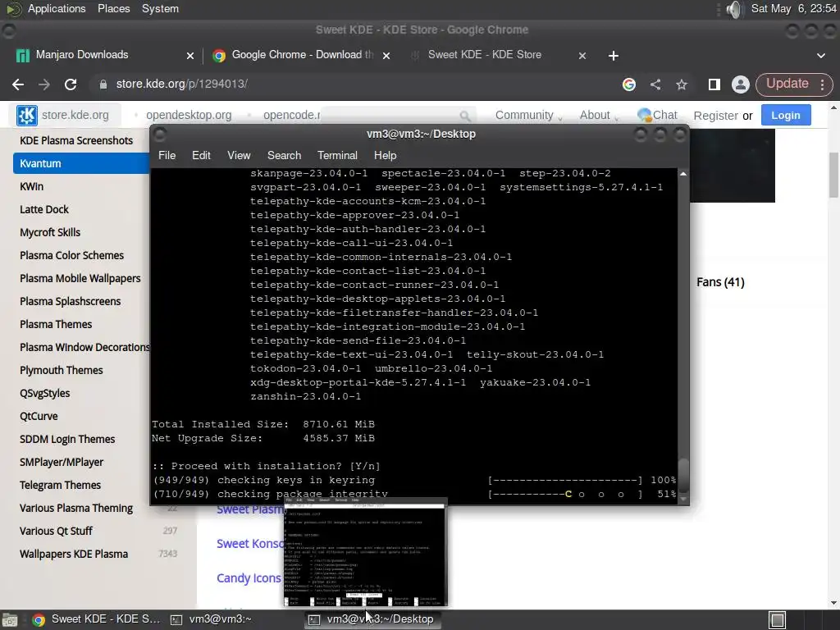Open the Places menu in top panel
The image size is (840, 630).
click(x=113, y=9)
